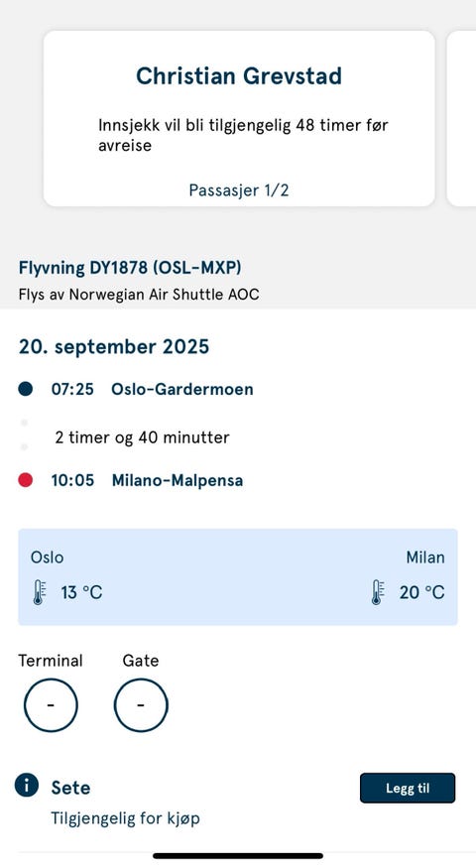Select the Passasjer 1/2 label

239,190
